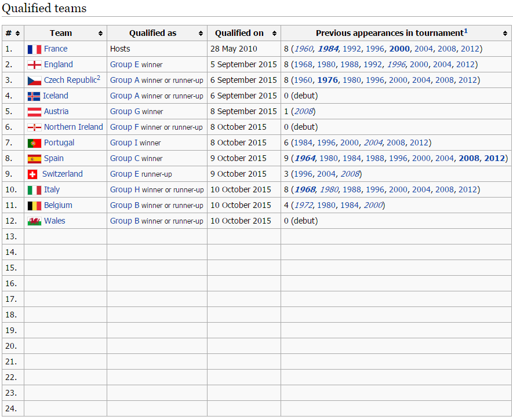Open italic 2008 link in Switzerland row
The width and height of the screenshot is (513, 420).
(350, 174)
